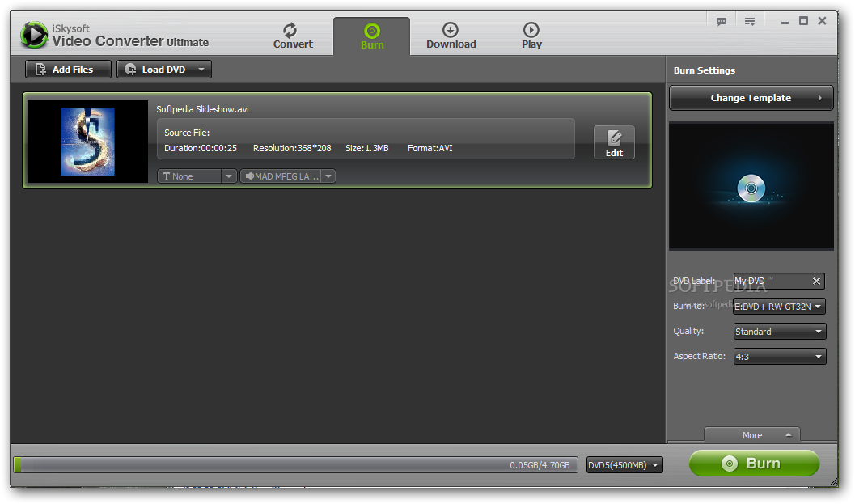Select the Burn tab
The width and height of the screenshot is (855, 504).
coord(372,36)
